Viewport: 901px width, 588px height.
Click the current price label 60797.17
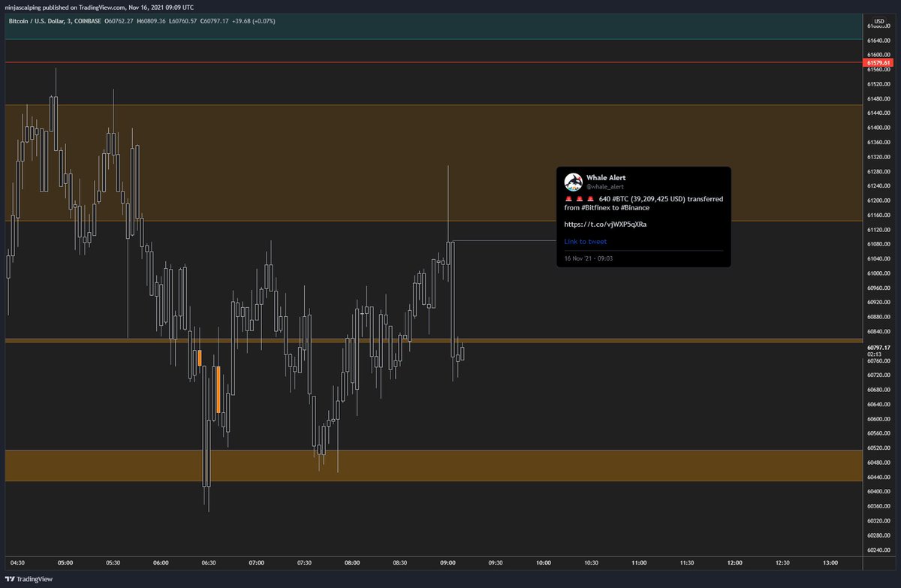click(x=877, y=347)
